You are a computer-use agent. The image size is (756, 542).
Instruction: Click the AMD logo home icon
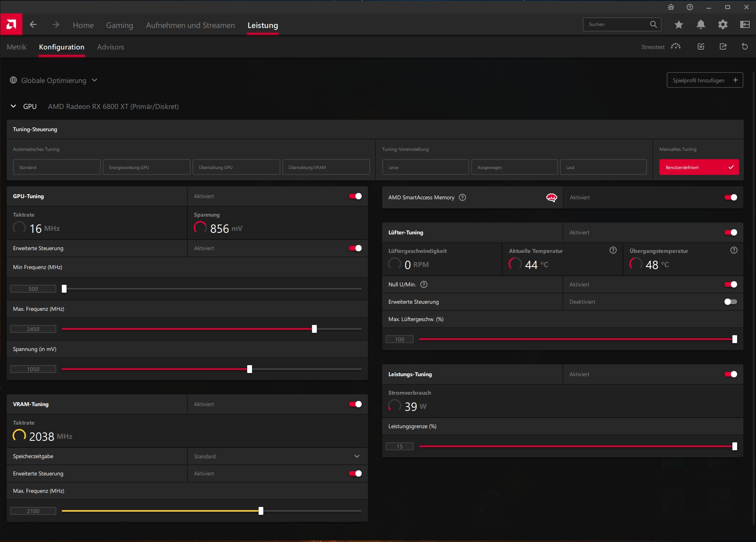click(11, 25)
